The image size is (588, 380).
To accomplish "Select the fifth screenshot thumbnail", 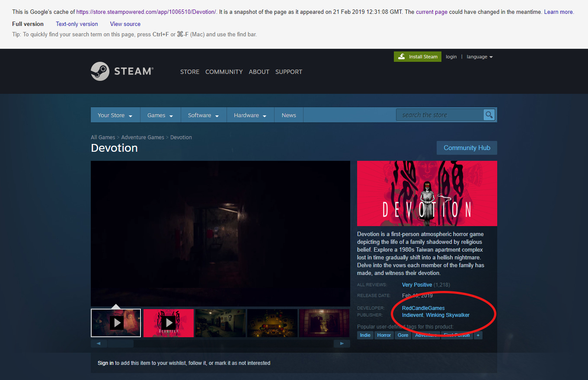I will (x=324, y=323).
